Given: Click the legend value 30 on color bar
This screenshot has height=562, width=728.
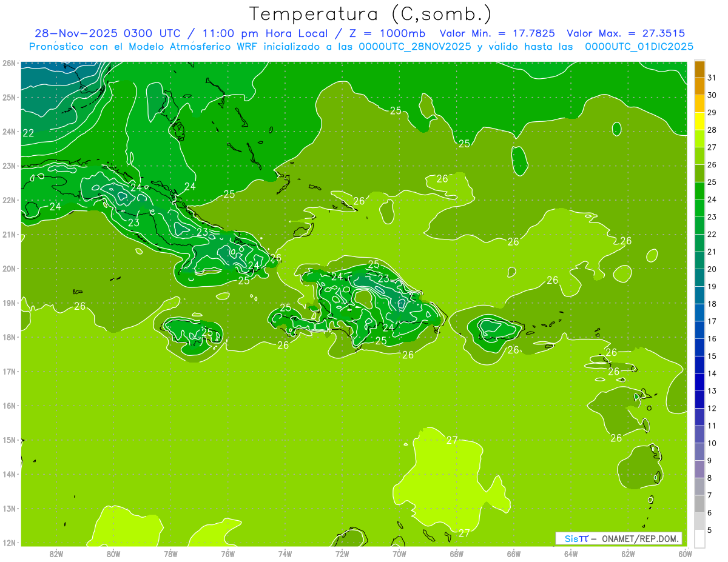Looking at the screenshot, I should (x=712, y=95).
